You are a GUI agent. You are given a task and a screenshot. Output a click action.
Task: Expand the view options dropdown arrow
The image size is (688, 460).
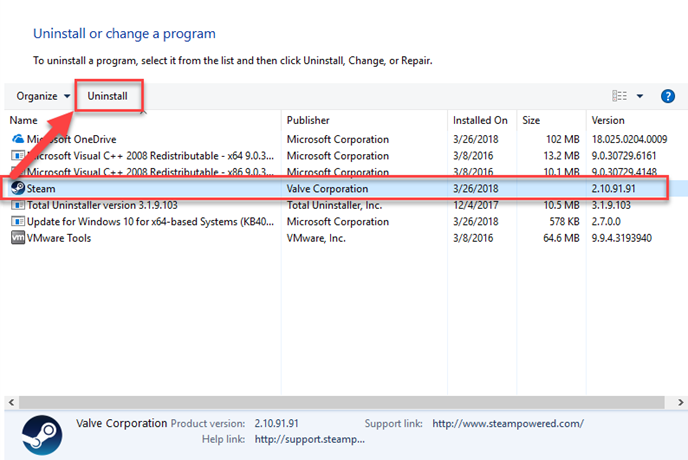[x=640, y=96]
